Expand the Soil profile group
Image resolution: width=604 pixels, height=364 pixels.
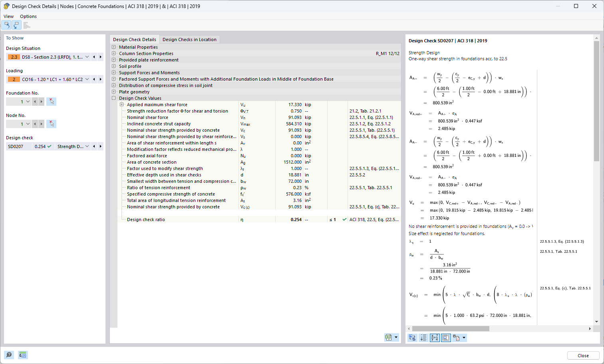114,66
